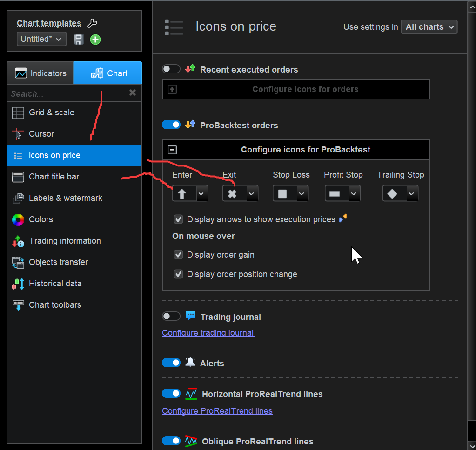Click the Configure trading journal link
476x450 pixels.
click(208, 333)
